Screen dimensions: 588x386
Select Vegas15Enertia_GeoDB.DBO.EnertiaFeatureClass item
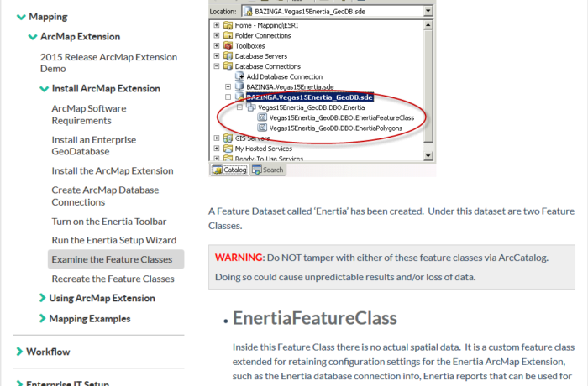click(x=342, y=117)
